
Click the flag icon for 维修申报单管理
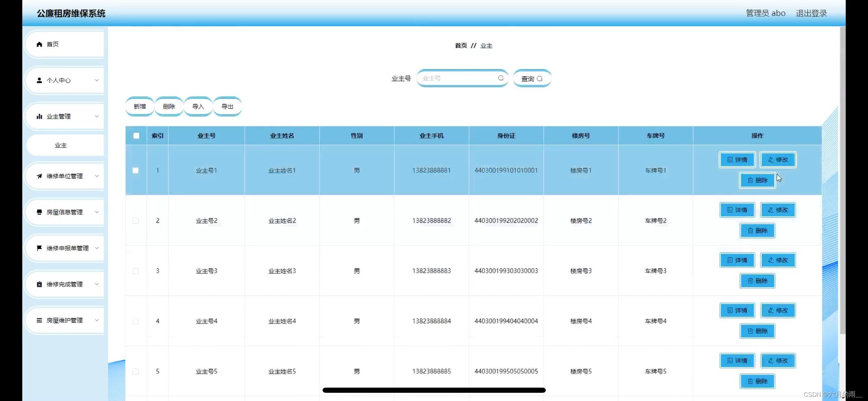pyautogui.click(x=39, y=248)
